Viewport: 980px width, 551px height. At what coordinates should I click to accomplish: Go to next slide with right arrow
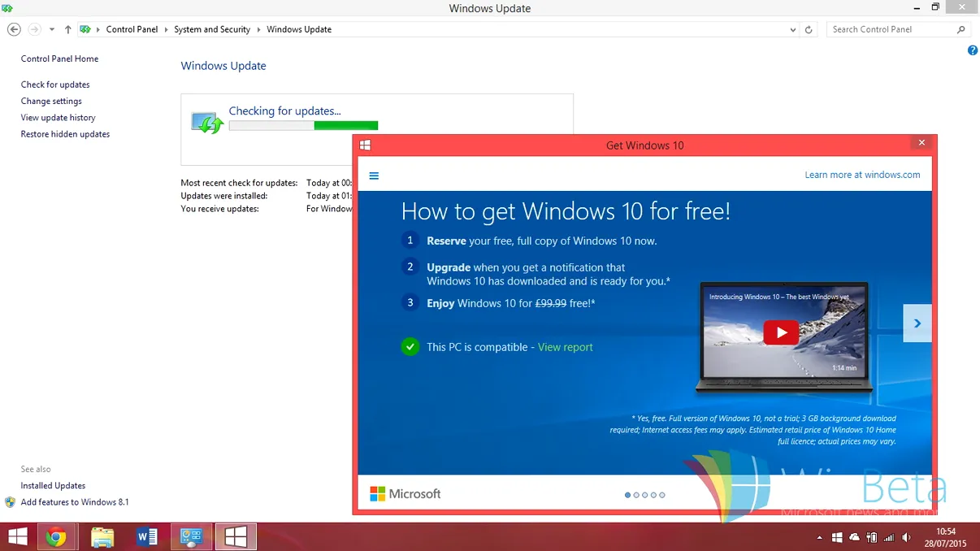[x=917, y=323]
